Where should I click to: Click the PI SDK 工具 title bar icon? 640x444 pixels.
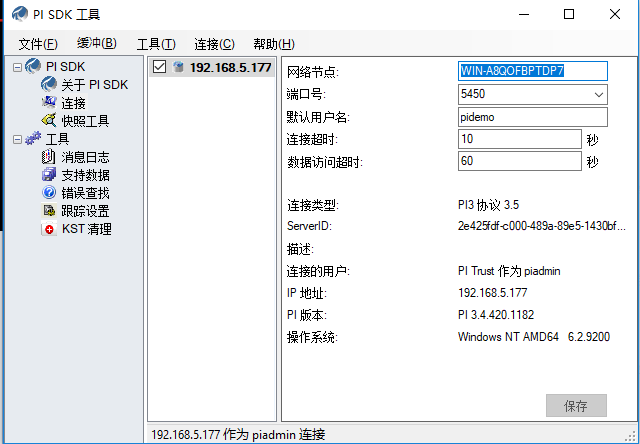20,14
